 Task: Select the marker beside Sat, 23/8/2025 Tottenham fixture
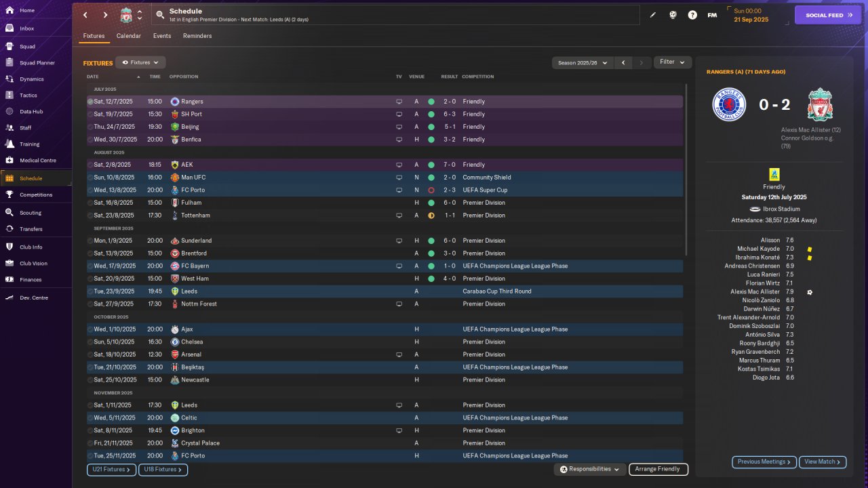point(90,216)
